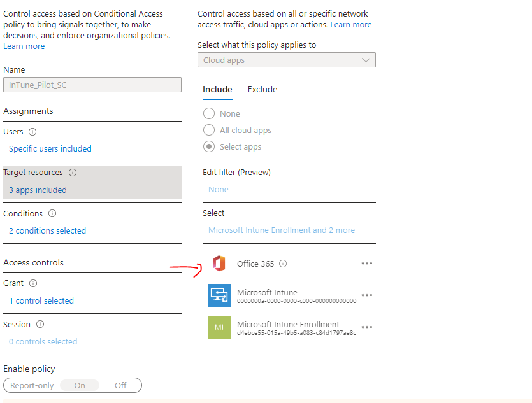Open Microsoft Intune Enrollment and 2 more link

tap(282, 230)
